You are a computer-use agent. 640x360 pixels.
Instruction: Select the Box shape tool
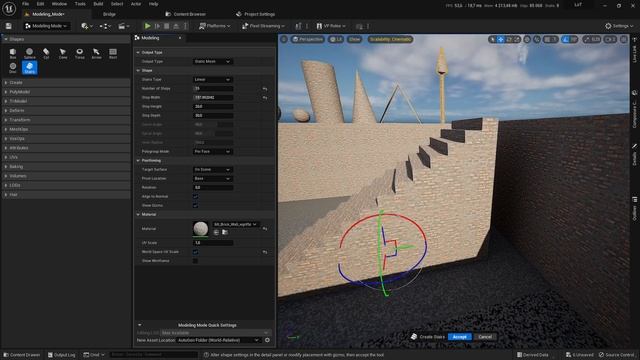point(13,53)
